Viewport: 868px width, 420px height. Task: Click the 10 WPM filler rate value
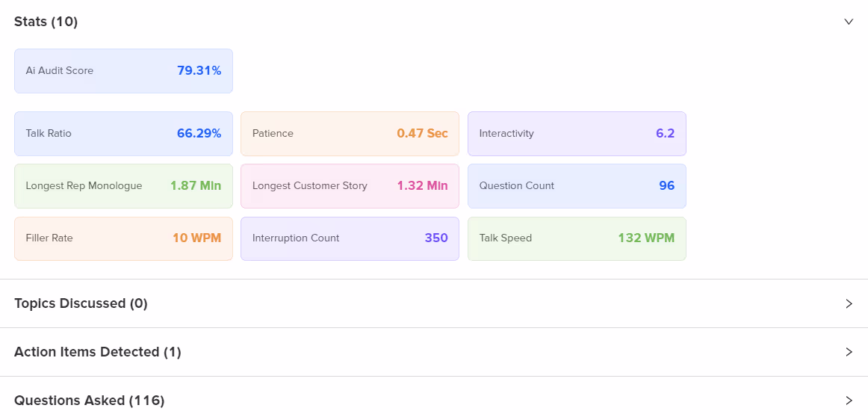click(197, 238)
